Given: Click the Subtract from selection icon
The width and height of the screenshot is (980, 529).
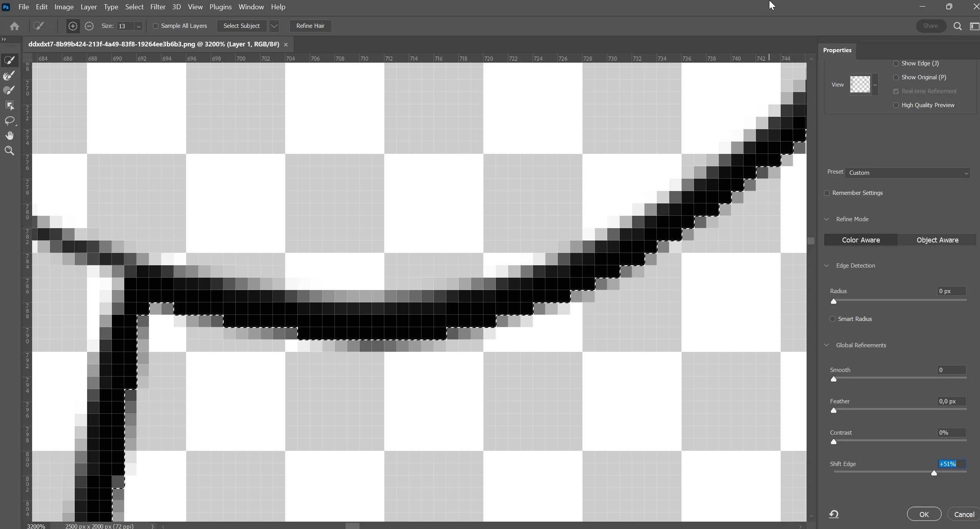Looking at the screenshot, I should pyautogui.click(x=89, y=26).
